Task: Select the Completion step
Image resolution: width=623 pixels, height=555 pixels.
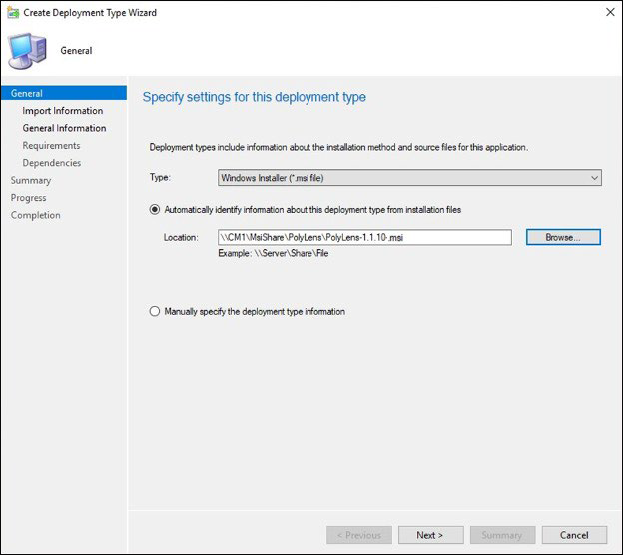Action: point(36,215)
